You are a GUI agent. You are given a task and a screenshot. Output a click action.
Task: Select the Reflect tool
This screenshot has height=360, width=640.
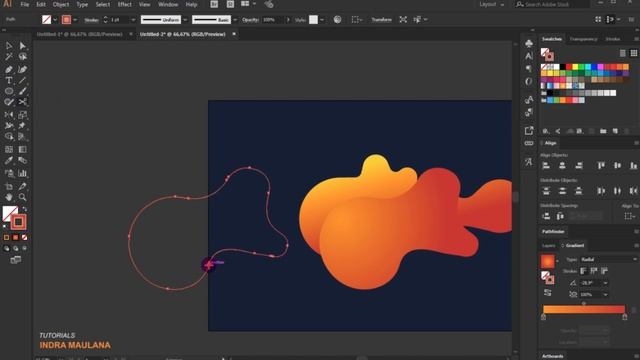(9, 115)
